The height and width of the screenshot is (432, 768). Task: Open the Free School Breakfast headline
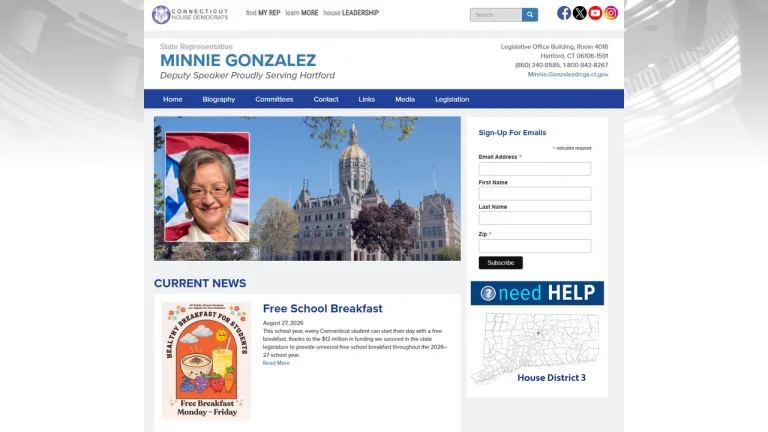pos(322,309)
